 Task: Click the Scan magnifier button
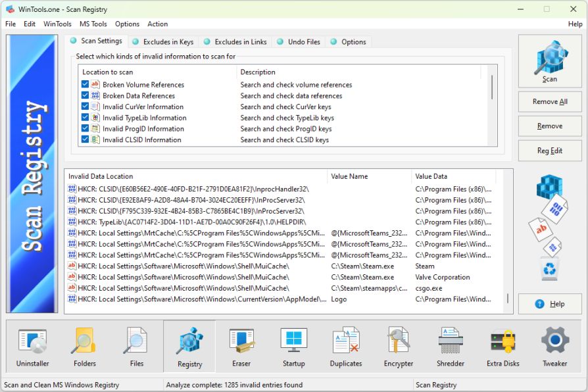550,62
